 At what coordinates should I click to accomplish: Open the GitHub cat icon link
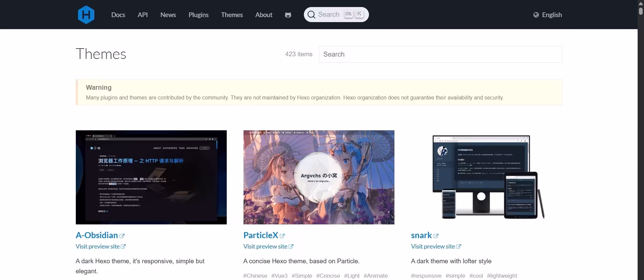click(x=288, y=15)
